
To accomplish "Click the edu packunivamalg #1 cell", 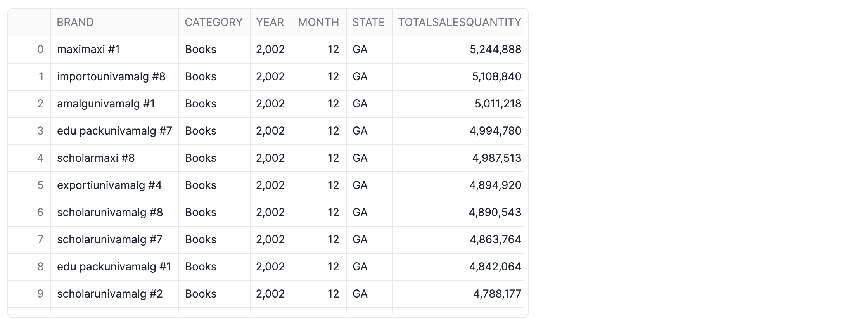I will [x=114, y=267].
